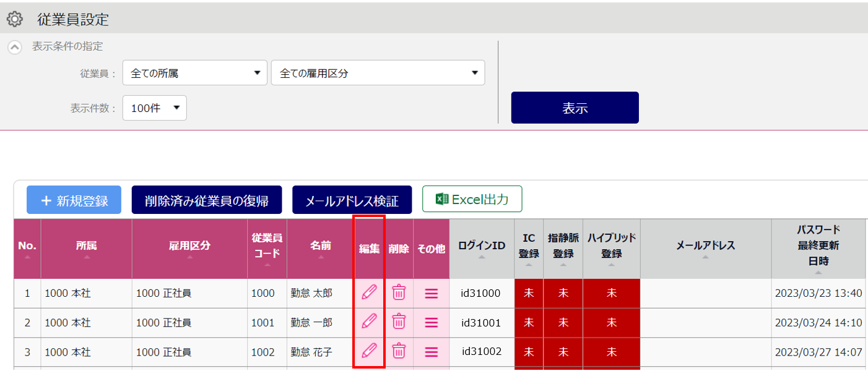Sort the table by the 雇用区分 column
Viewport: 868px width, 371px height.
click(x=189, y=248)
